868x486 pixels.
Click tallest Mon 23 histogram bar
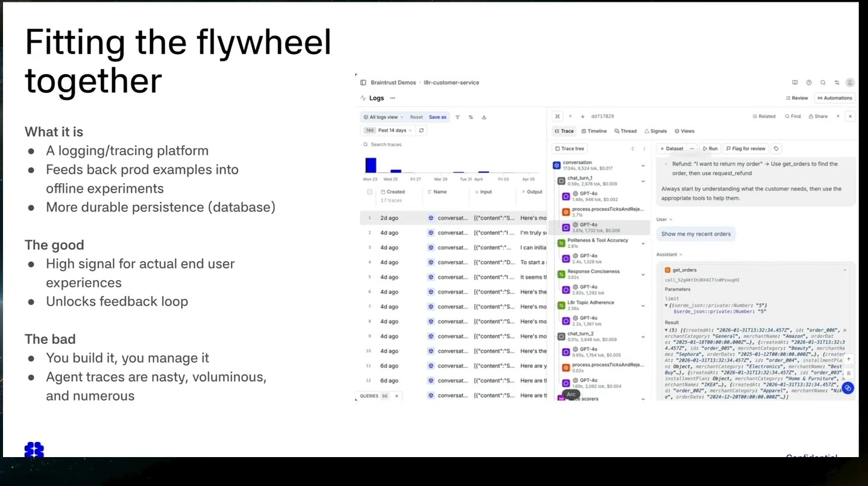[371, 165]
